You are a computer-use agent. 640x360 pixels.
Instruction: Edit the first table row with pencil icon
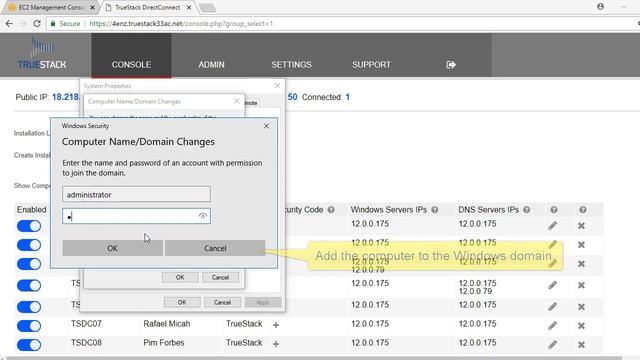coord(553,225)
